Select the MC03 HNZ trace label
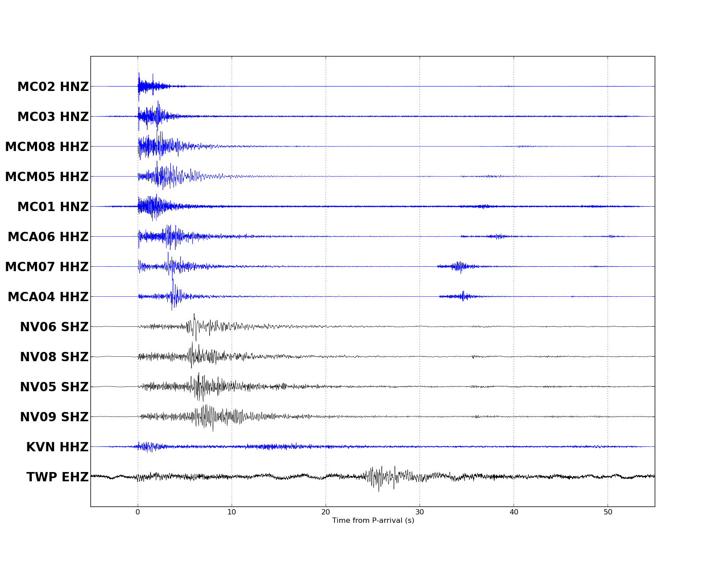This screenshot has height=563, width=728. click(53, 117)
